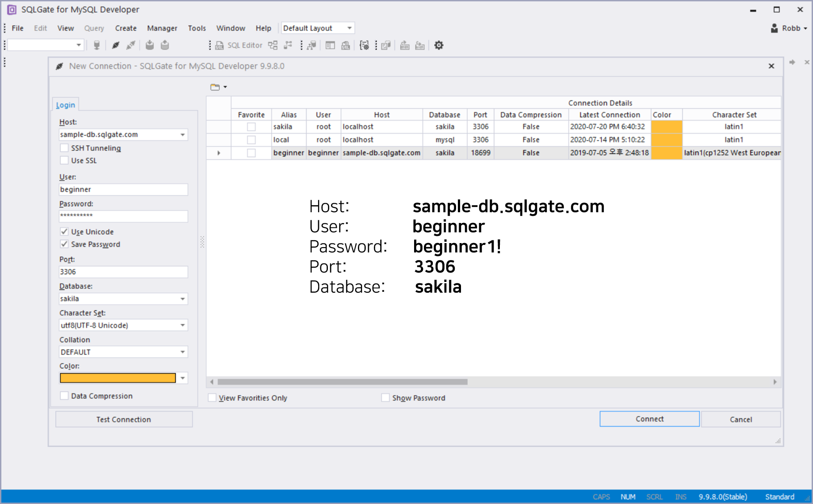This screenshot has width=813, height=504.
Task: Click the color cell of sakila row
Action: pyautogui.click(x=666, y=127)
